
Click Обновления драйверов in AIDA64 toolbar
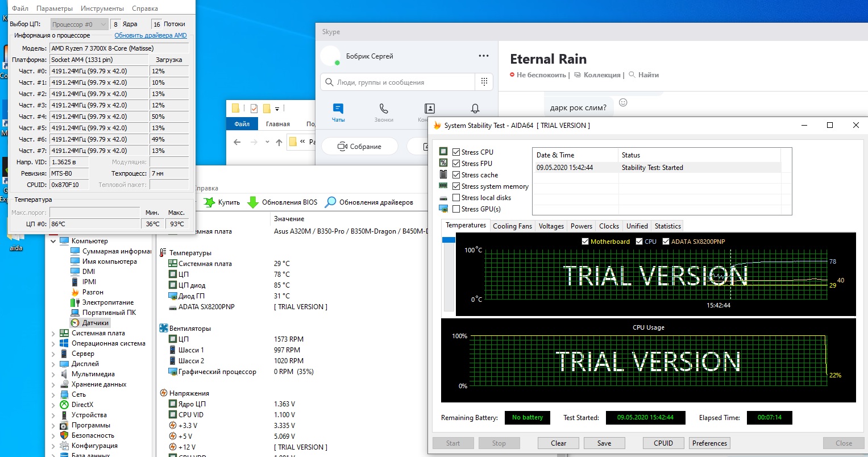click(369, 202)
